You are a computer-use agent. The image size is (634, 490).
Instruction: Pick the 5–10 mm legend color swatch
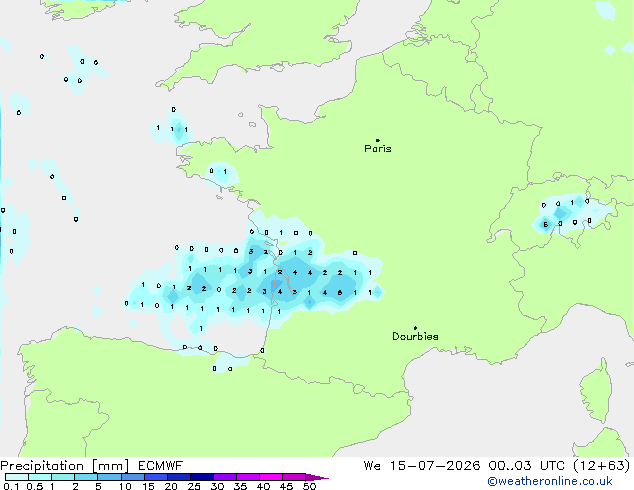click(109, 477)
